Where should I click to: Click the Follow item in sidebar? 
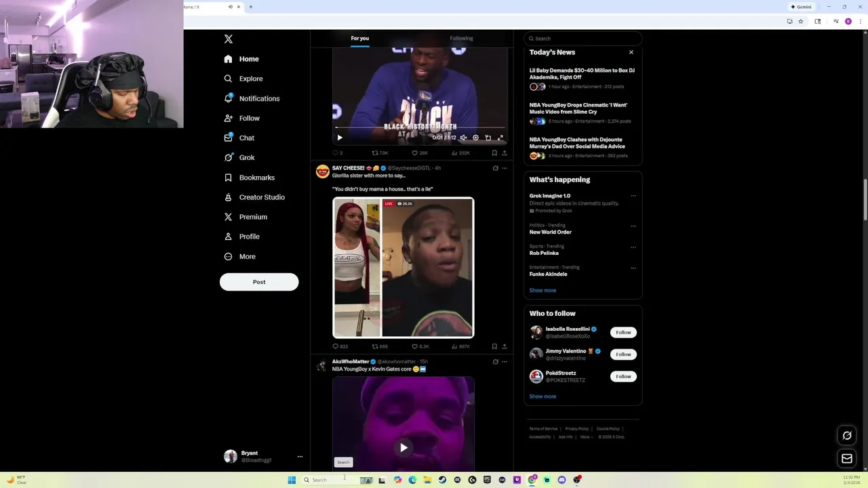pyautogui.click(x=241, y=118)
